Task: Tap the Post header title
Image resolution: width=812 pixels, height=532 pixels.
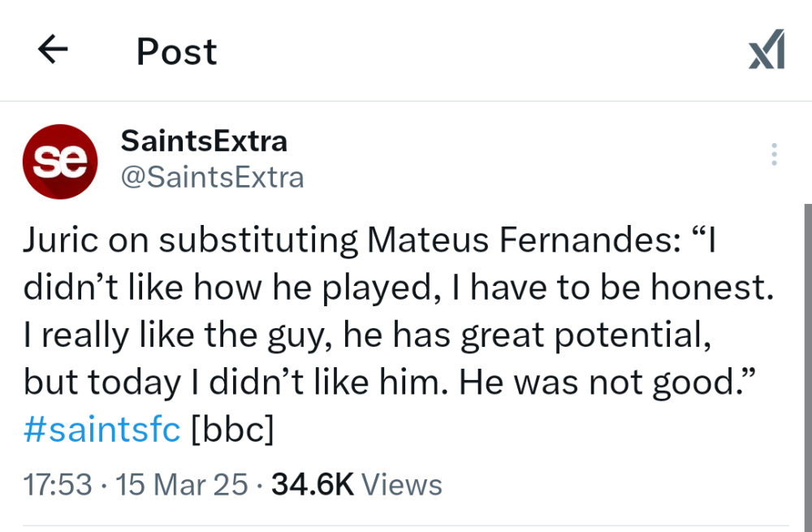Action: (176, 52)
